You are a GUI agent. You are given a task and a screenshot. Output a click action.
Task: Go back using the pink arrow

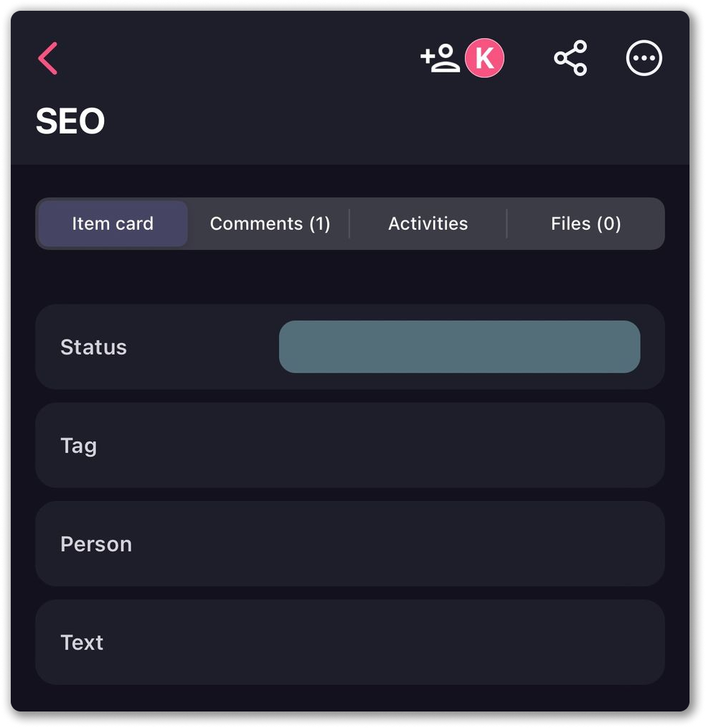click(47, 58)
